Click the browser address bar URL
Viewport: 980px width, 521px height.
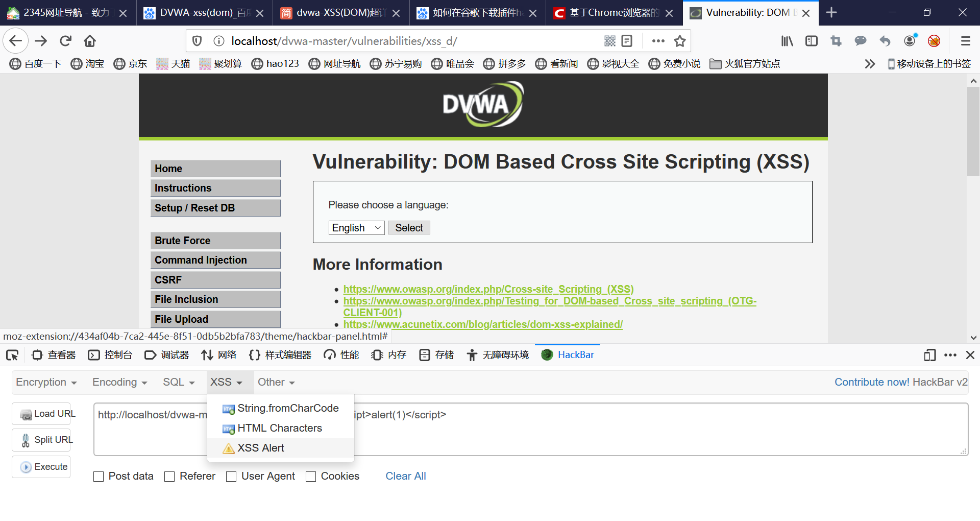344,41
